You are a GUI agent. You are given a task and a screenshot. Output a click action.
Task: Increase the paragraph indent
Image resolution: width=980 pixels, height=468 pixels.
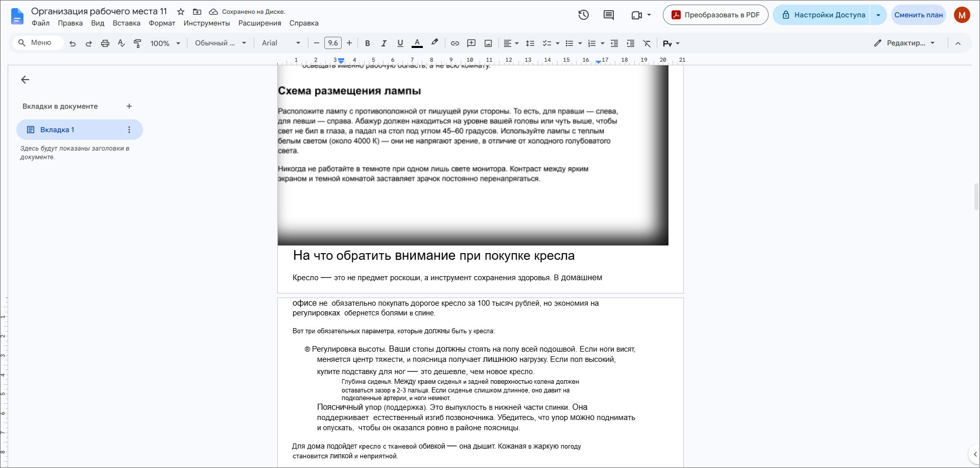pyautogui.click(x=631, y=43)
